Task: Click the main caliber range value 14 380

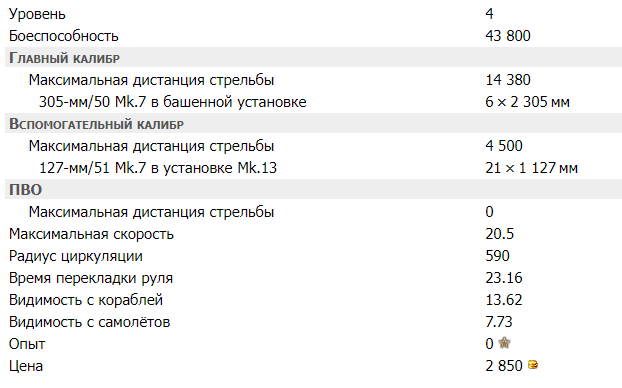Action: [508, 80]
